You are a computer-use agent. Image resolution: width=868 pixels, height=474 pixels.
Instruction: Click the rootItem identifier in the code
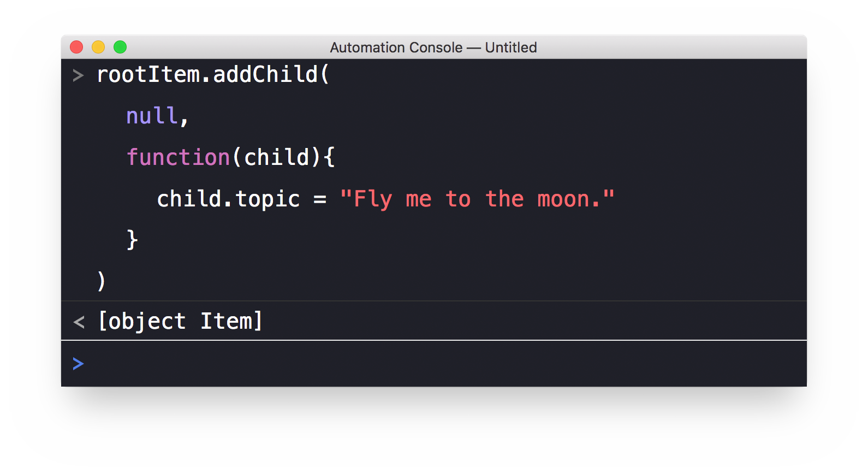click(148, 75)
